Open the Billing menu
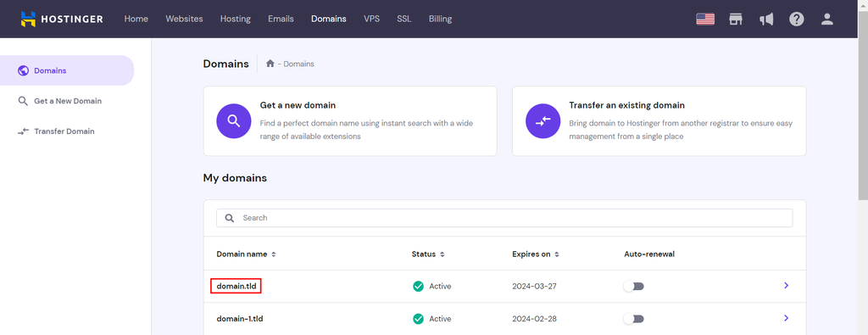 point(440,19)
